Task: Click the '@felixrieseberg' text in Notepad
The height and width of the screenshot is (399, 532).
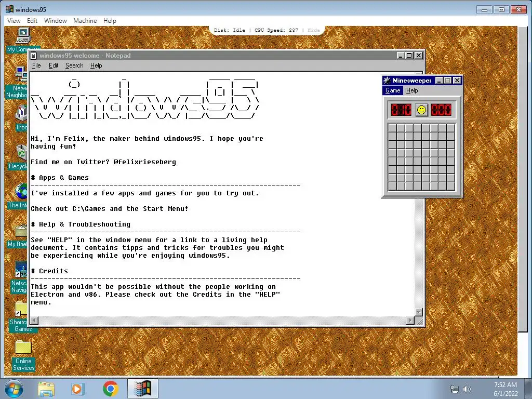Action: click(x=145, y=162)
